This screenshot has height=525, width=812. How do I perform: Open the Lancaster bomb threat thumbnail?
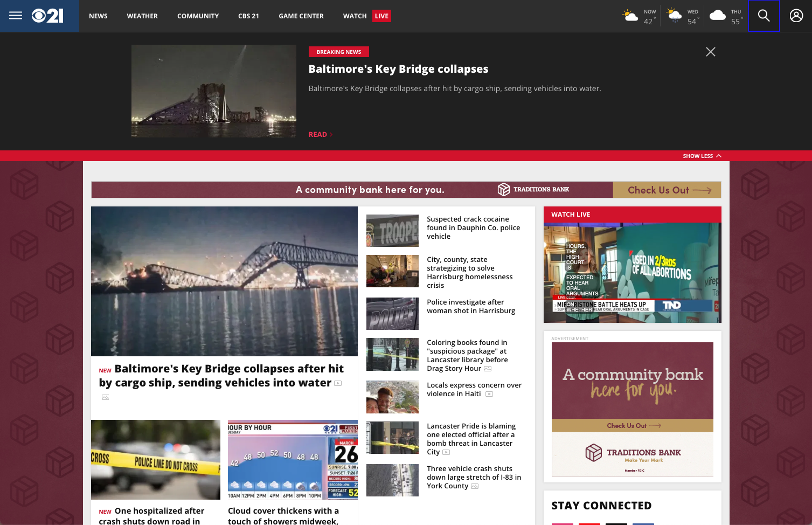click(x=392, y=438)
